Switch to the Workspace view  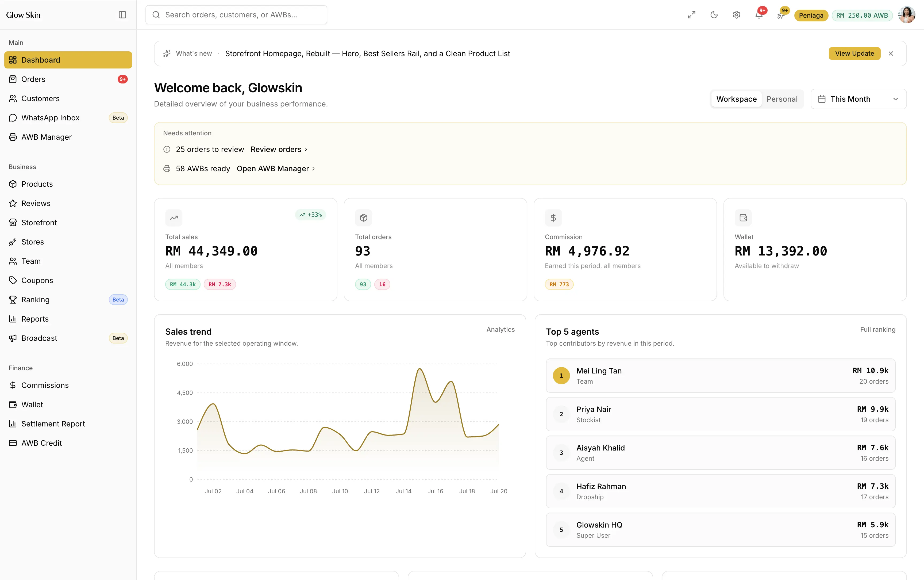click(736, 99)
